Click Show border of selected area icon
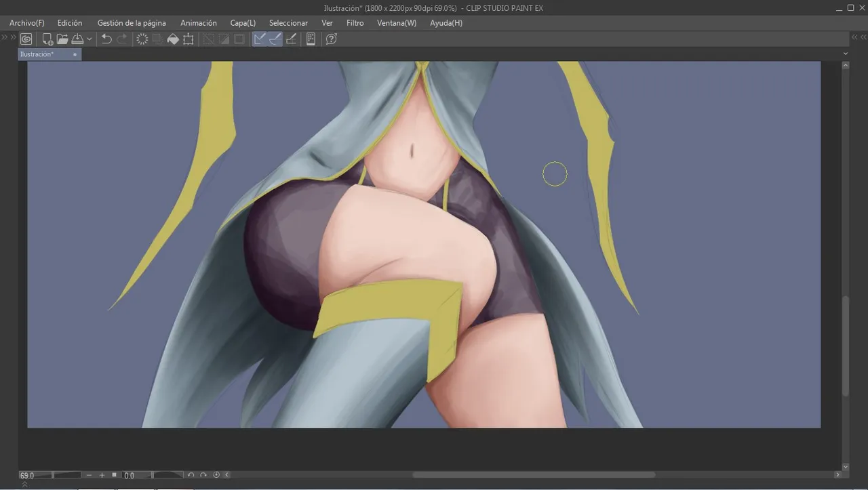The height and width of the screenshot is (490, 868). pos(239,39)
